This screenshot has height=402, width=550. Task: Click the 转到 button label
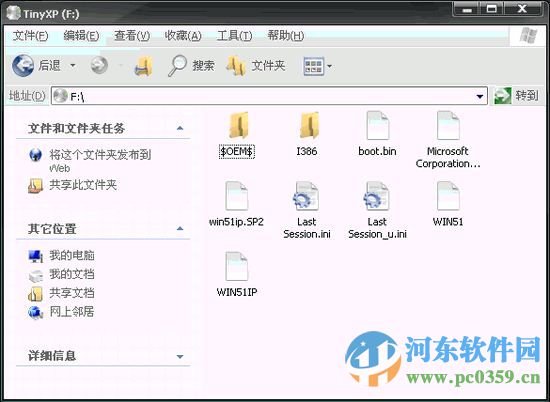[x=526, y=95]
